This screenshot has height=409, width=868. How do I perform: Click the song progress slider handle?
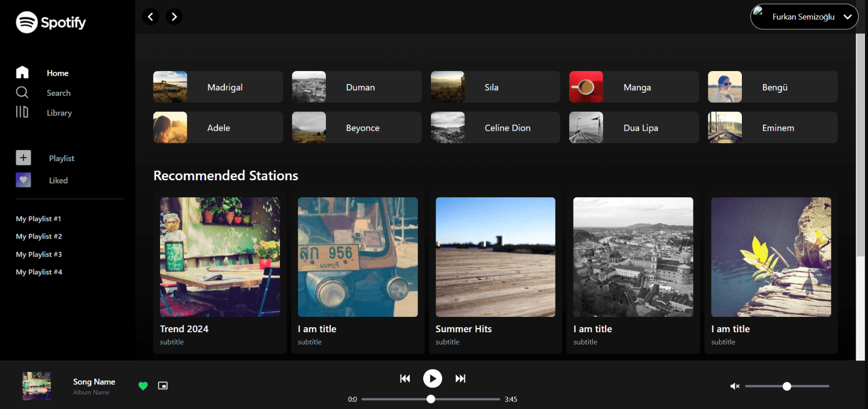[431, 399]
